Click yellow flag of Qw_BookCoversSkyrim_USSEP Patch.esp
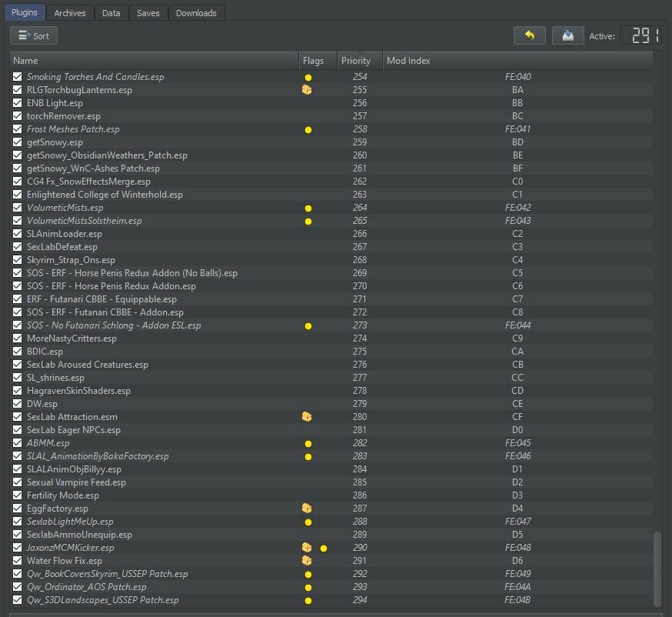The height and width of the screenshot is (617, 672). click(308, 575)
